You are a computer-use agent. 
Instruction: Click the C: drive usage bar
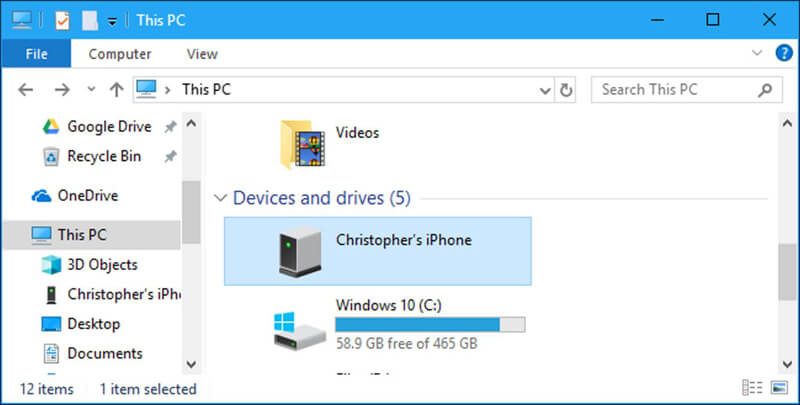tap(430, 324)
